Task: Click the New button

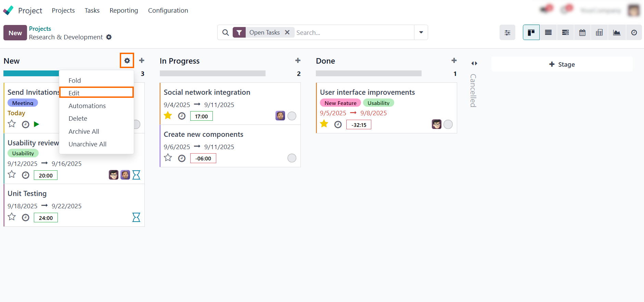Action: (x=15, y=33)
